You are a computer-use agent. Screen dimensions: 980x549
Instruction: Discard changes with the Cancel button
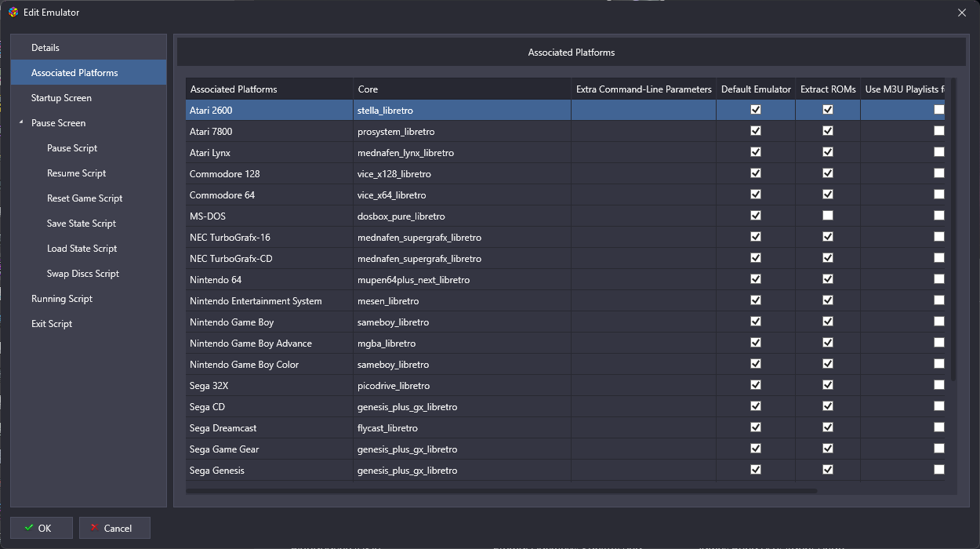114,528
